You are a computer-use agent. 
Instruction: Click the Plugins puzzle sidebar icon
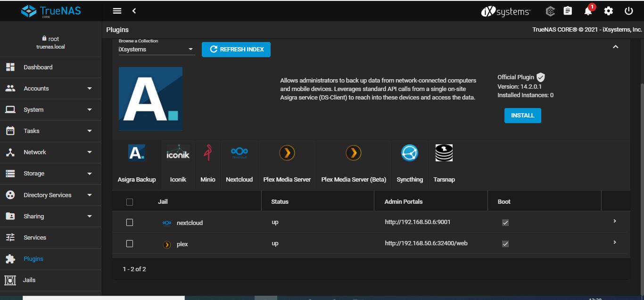(x=10, y=259)
